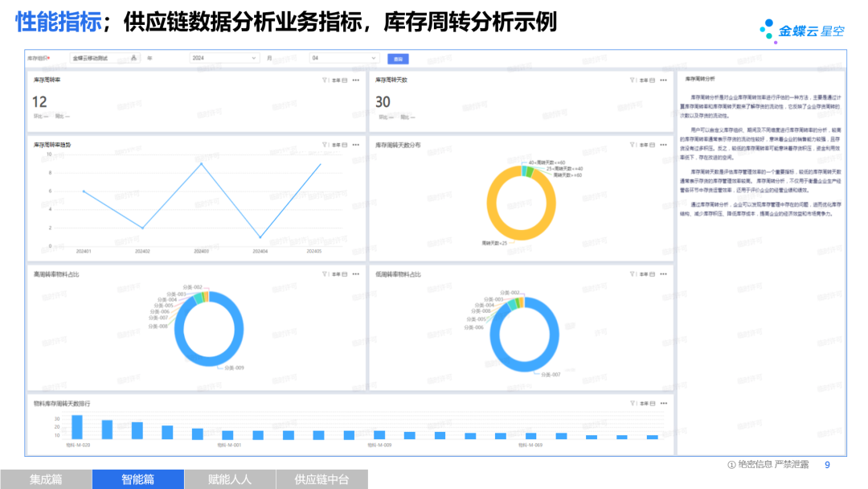This screenshot has height=489, width=868.
Task: Click the 分类-007 label in 低周转率物料占比
Action: (551, 375)
